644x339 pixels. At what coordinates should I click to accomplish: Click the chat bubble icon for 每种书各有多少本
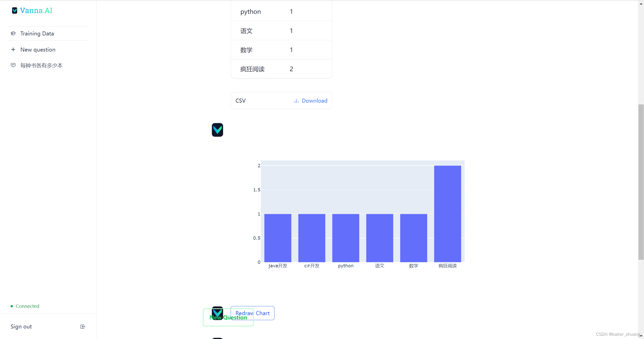pos(13,65)
